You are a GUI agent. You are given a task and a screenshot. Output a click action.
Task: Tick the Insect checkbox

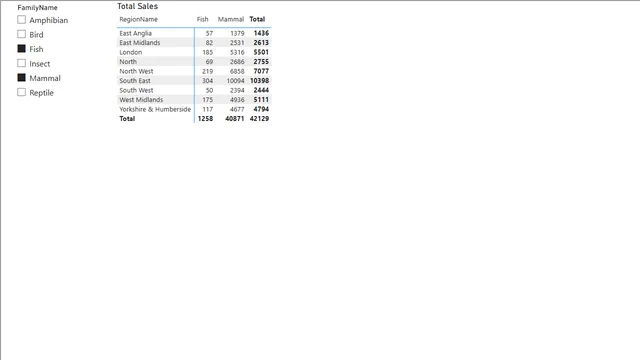pos(22,63)
